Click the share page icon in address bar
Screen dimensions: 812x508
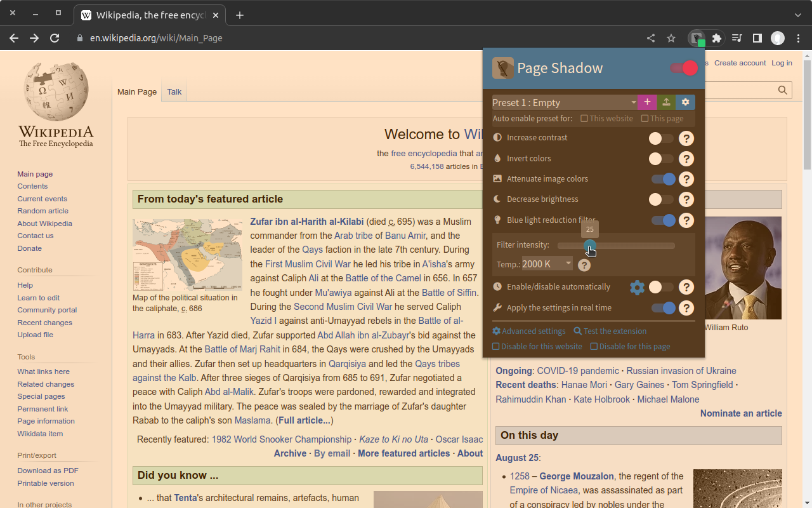click(651, 38)
